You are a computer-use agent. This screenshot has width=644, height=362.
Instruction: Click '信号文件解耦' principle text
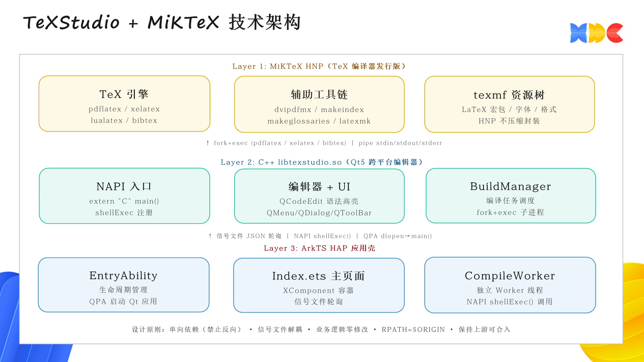pos(280,329)
